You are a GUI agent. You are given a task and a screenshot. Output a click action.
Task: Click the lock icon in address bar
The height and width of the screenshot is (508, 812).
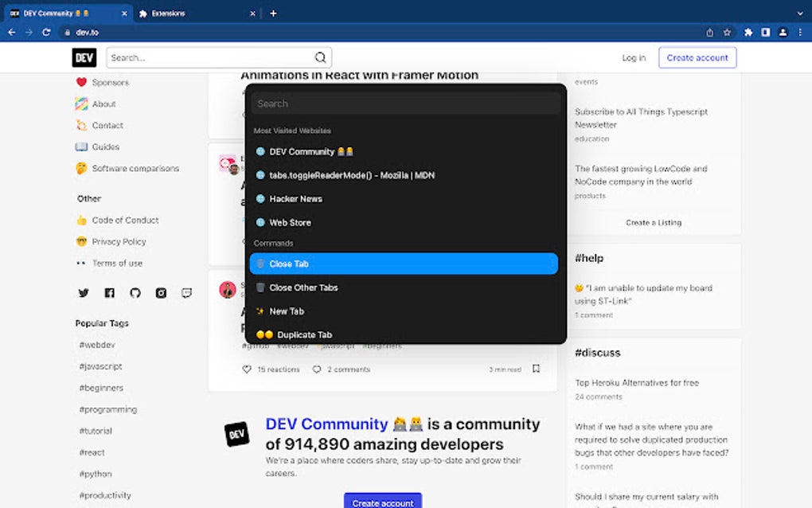pos(67,32)
